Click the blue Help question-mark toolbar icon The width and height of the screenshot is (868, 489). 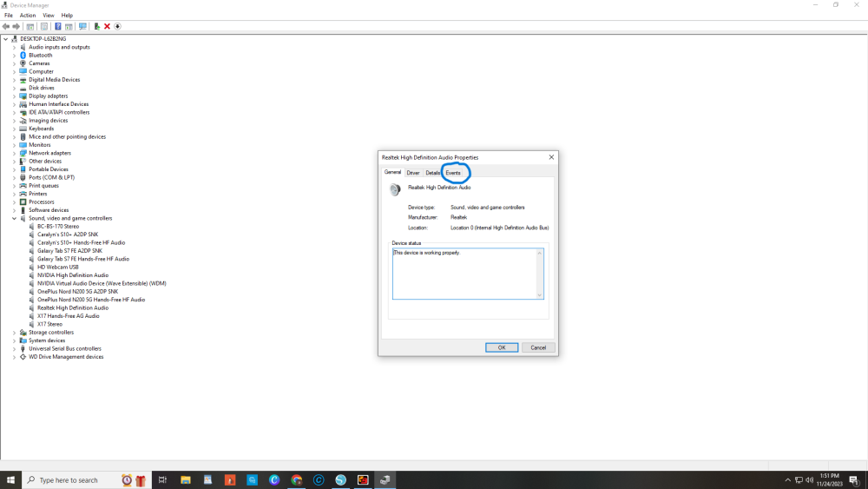tap(57, 26)
